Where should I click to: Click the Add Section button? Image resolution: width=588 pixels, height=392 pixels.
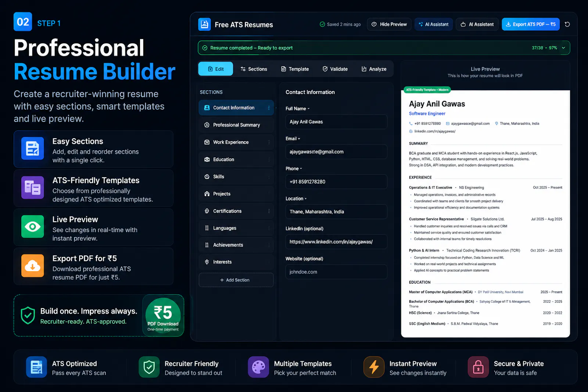coord(236,280)
